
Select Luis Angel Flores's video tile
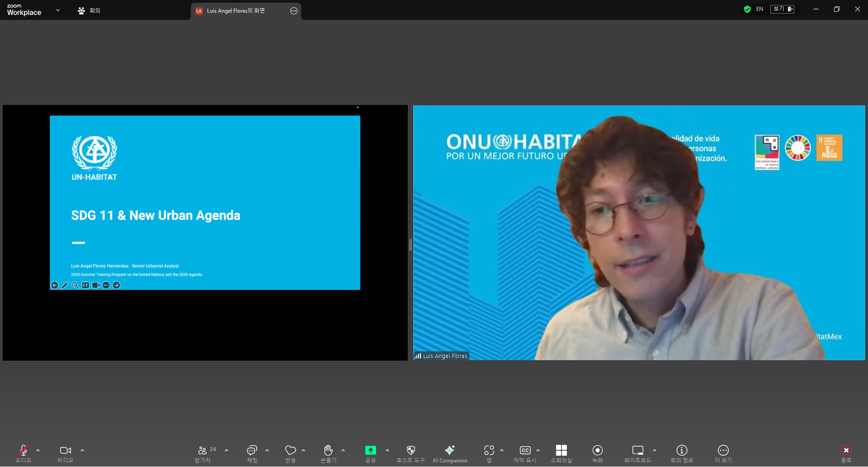[x=639, y=233]
